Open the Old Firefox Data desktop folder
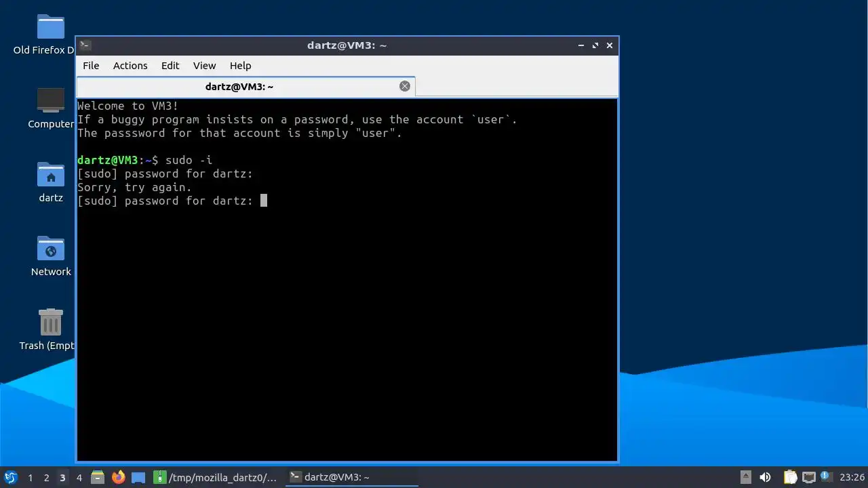The image size is (868, 488). (x=51, y=35)
